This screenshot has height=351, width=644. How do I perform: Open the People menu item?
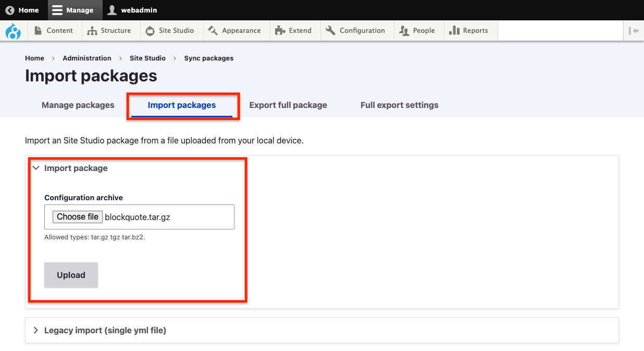[417, 31]
